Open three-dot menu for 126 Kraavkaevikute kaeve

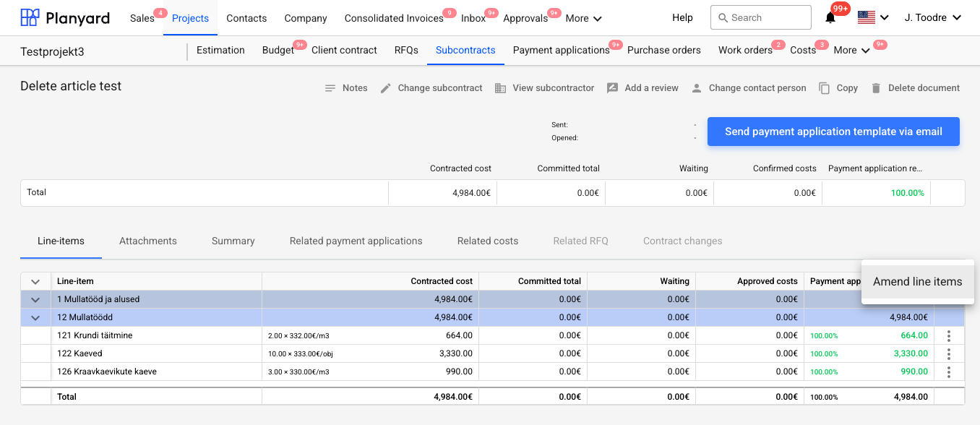949,372
